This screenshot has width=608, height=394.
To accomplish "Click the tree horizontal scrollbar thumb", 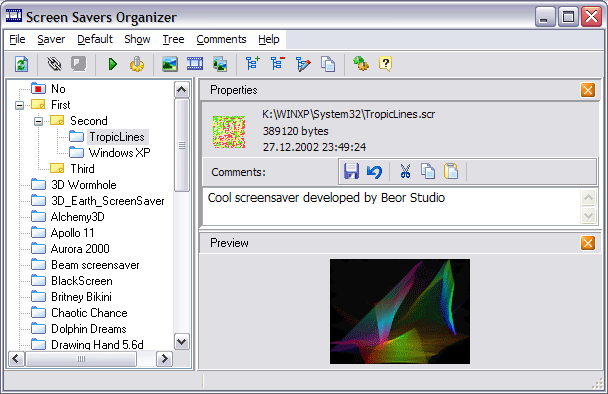I will tap(81, 359).
